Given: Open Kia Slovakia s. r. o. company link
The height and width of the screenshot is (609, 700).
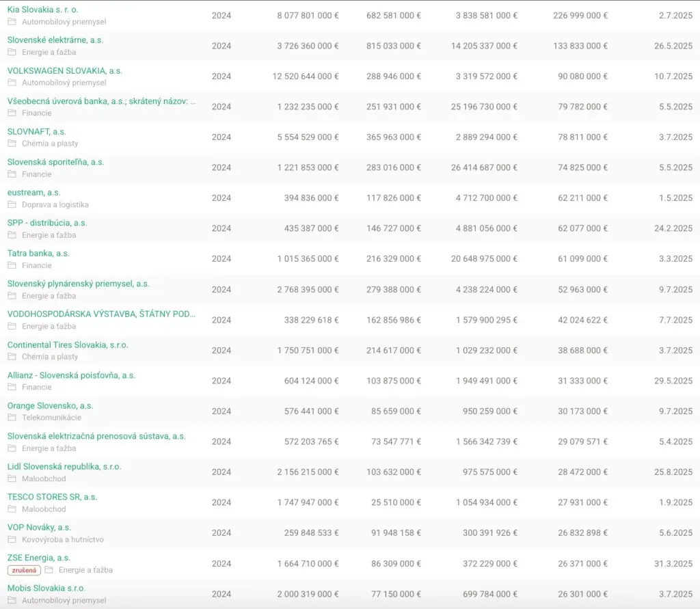Looking at the screenshot, I should click(x=42, y=10).
